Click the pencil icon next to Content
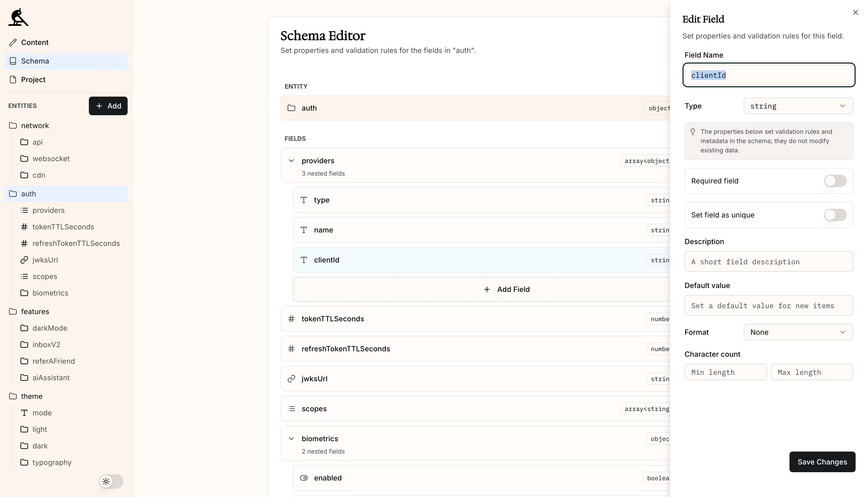Image resolution: width=868 pixels, height=497 pixels. tap(13, 42)
